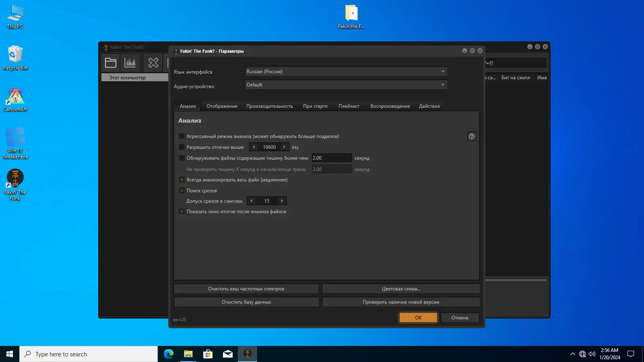Open File Explorer from the taskbar
This screenshot has width=644, height=362.
pos(188,354)
